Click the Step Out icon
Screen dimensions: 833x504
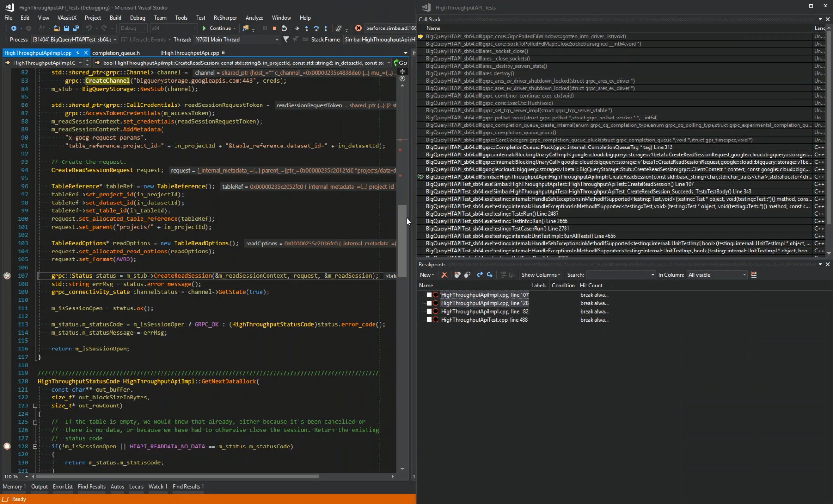[x=326, y=28]
